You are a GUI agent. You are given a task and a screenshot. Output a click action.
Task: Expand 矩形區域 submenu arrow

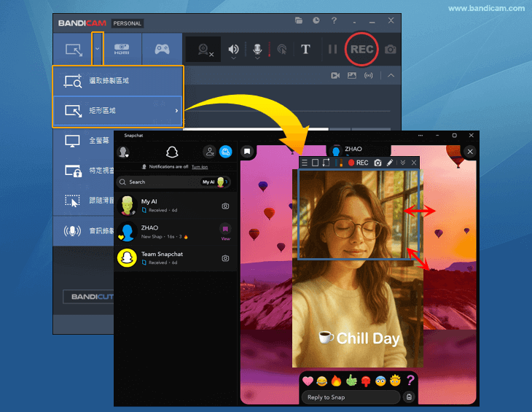coord(176,111)
